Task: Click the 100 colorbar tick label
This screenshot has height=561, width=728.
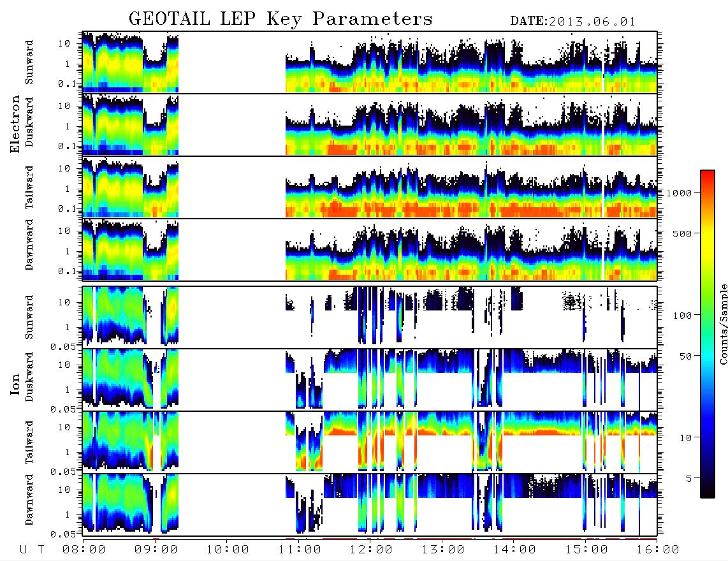Action: (682, 316)
